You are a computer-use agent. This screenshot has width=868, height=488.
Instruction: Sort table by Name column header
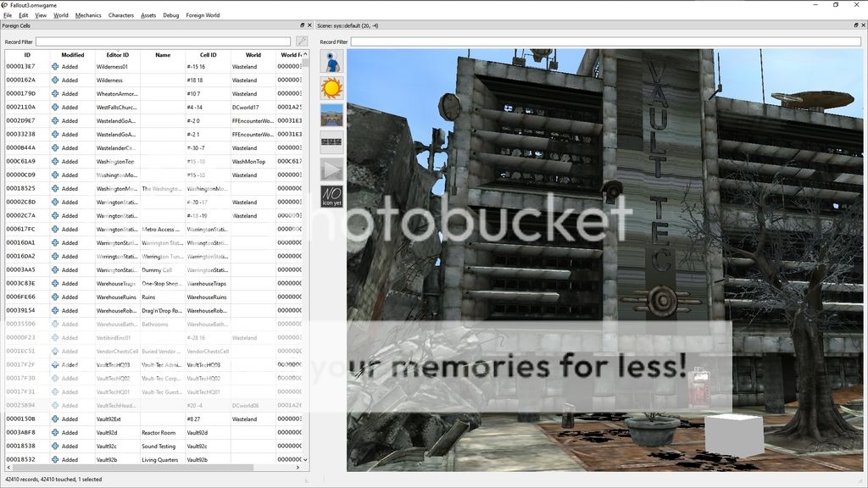point(163,55)
